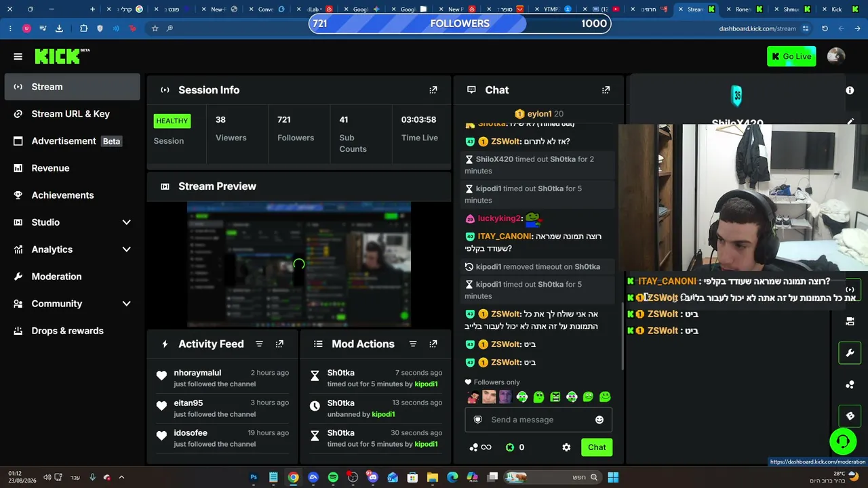Click the chat panel scrollbar

point(622,335)
